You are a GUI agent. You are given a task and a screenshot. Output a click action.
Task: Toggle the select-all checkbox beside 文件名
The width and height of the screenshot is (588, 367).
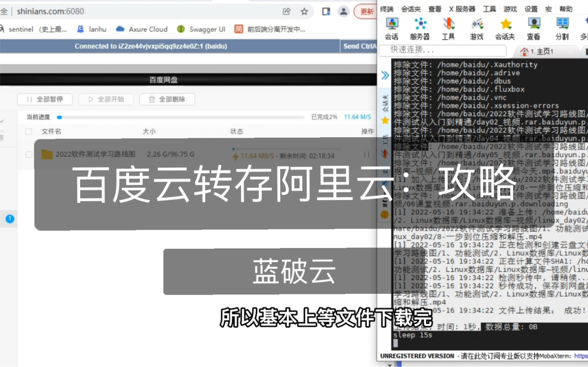tap(28, 131)
